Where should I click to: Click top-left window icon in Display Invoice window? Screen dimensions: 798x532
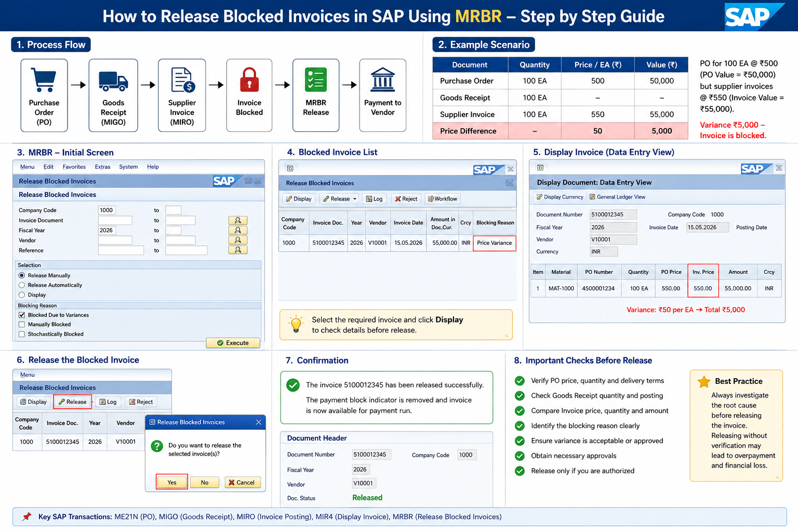click(x=540, y=168)
